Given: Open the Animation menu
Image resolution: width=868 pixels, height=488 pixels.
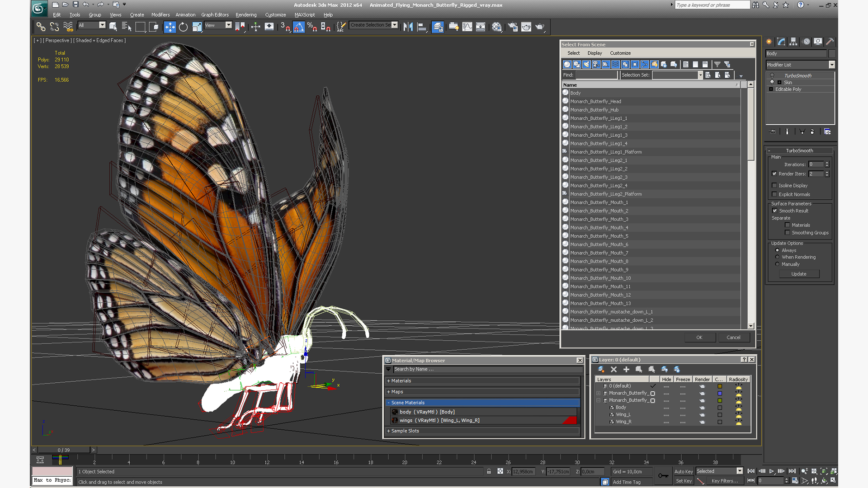Looking at the screenshot, I should (185, 15).
